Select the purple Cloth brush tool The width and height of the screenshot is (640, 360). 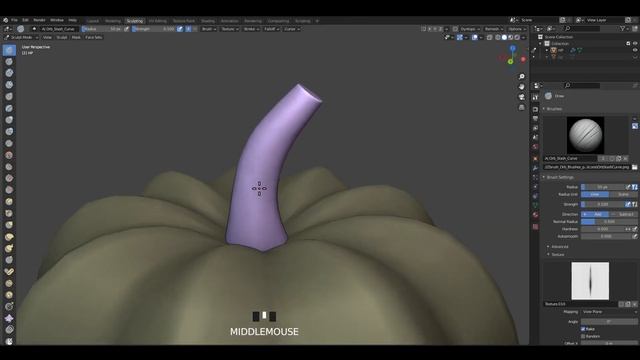pos(9,318)
